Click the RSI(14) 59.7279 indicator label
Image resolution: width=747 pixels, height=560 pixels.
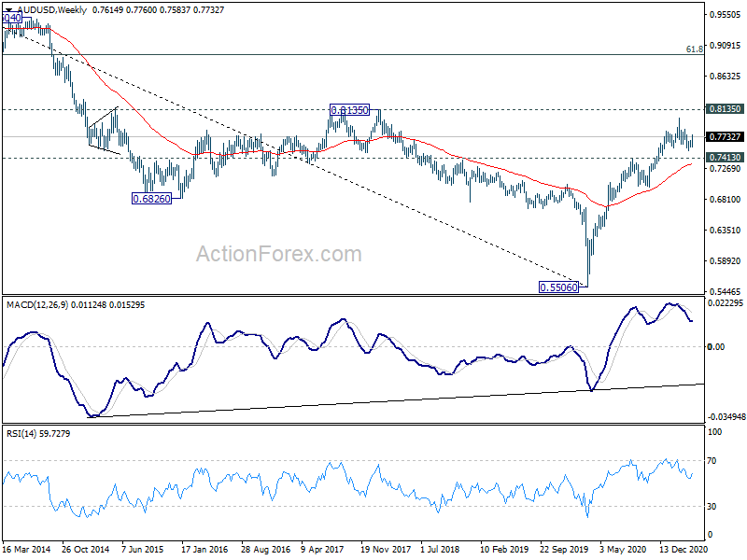pyautogui.click(x=38, y=433)
